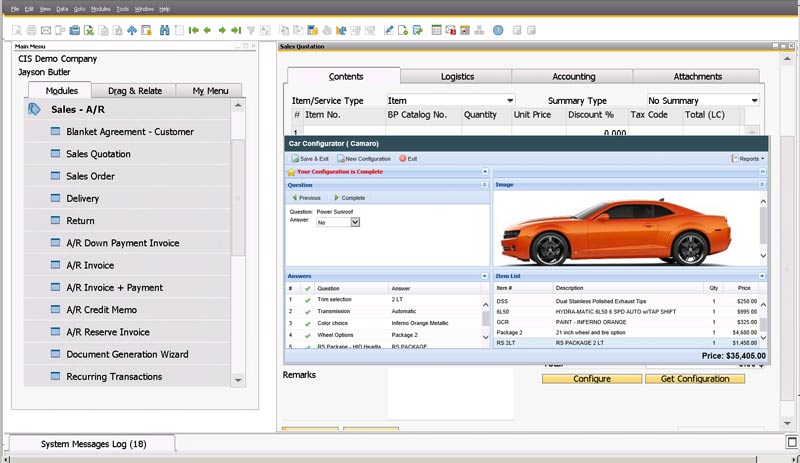This screenshot has width=800, height=463.
Task: Click Answers table scrollbar down arrow
Action: [485, 337]
